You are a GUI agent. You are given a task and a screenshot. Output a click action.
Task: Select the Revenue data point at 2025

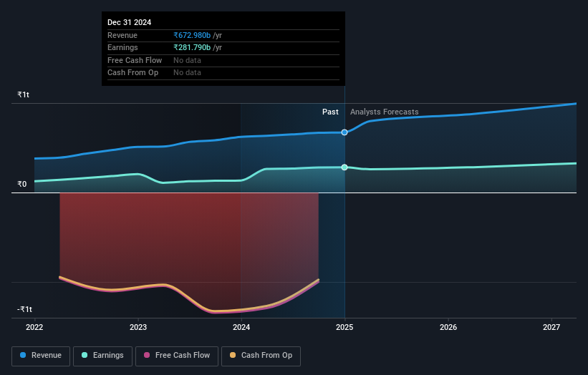pos(344,132)
